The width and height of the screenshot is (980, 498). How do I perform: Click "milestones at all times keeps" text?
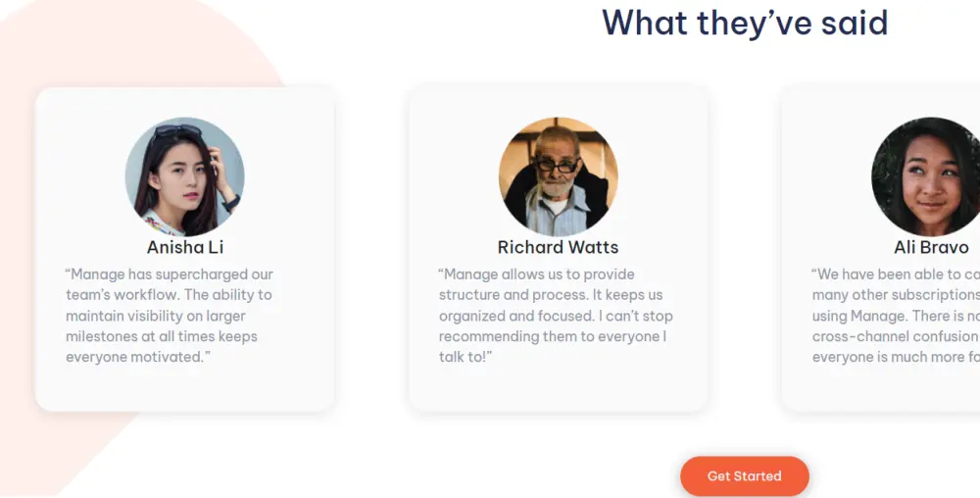pos(162,336)
